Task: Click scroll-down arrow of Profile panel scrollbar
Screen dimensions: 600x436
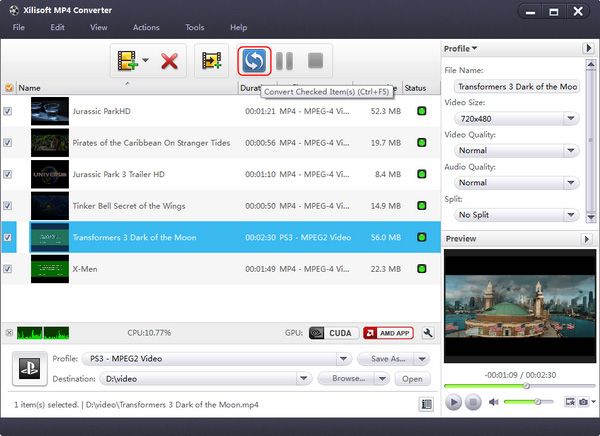Action: [591, 217]
